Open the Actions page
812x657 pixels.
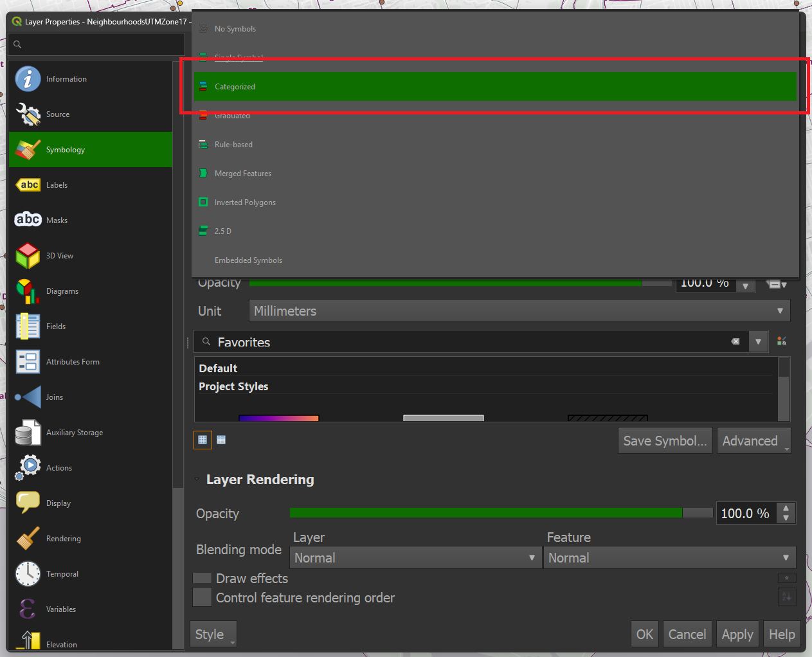click(91, 468)
